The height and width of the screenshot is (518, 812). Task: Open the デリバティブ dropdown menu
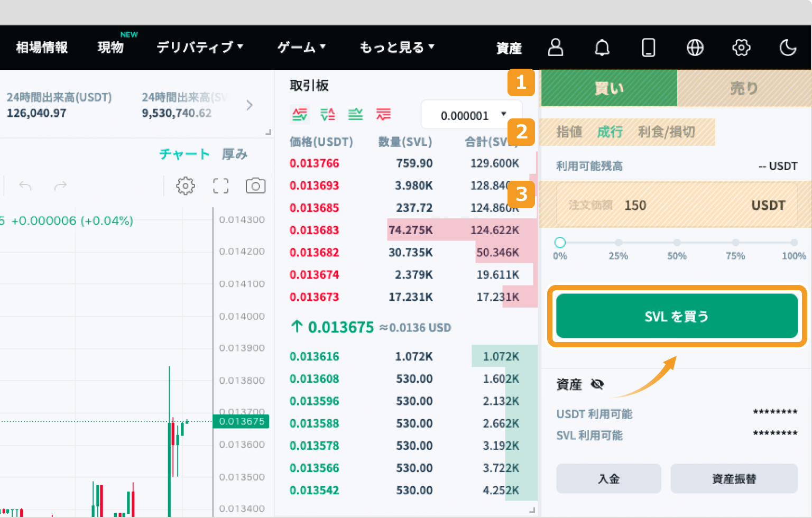point(198,48)
